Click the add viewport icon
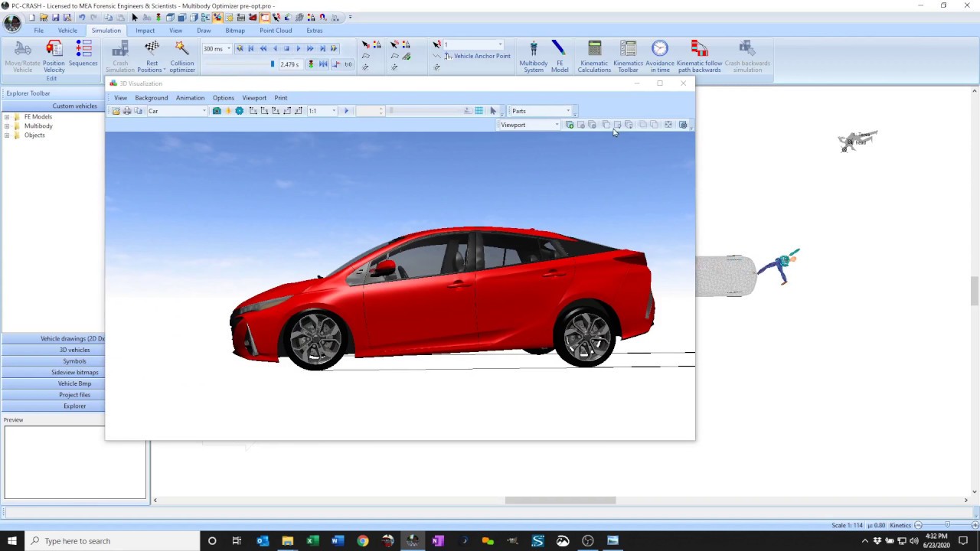The image size is (980, 551). click(570, 125)
